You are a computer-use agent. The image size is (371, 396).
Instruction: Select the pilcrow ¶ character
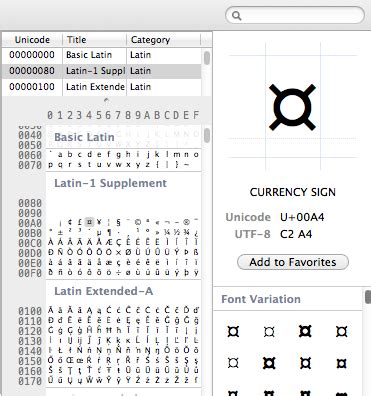(x=109, y=232)
